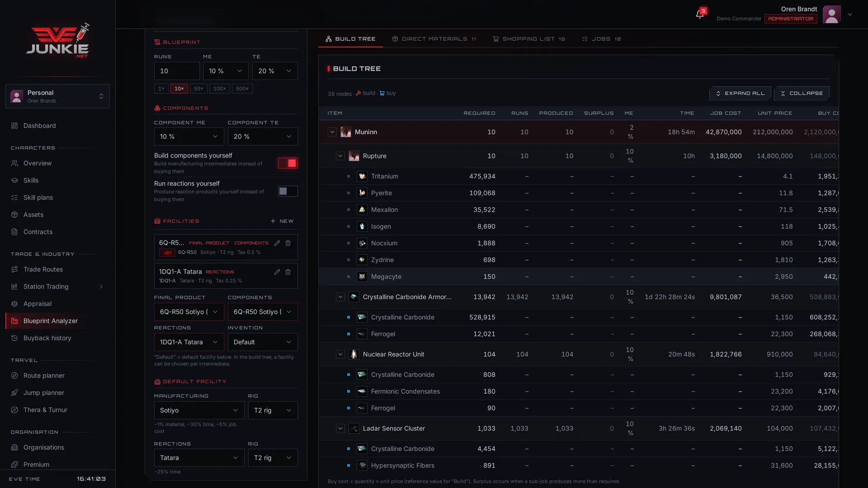
Task: Click the user avatar in header
Action: pyautogui.click(x=831, y=14)
